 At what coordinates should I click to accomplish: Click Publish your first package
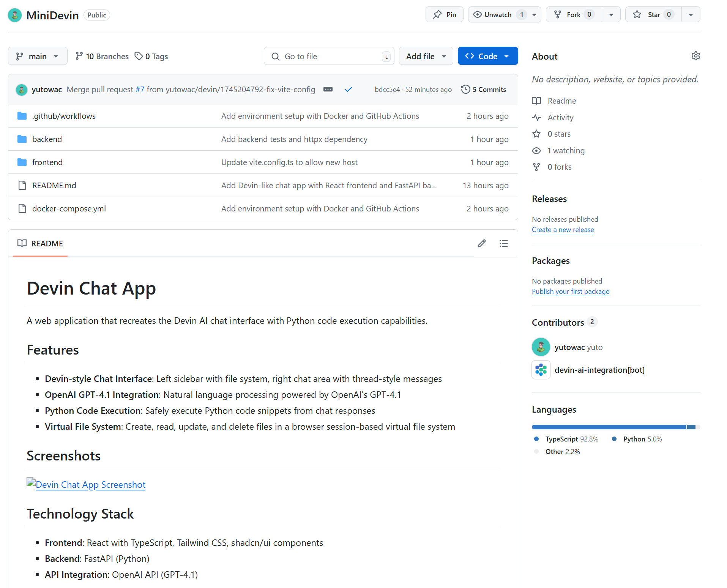pyautogui.click(x=570, y=292)
